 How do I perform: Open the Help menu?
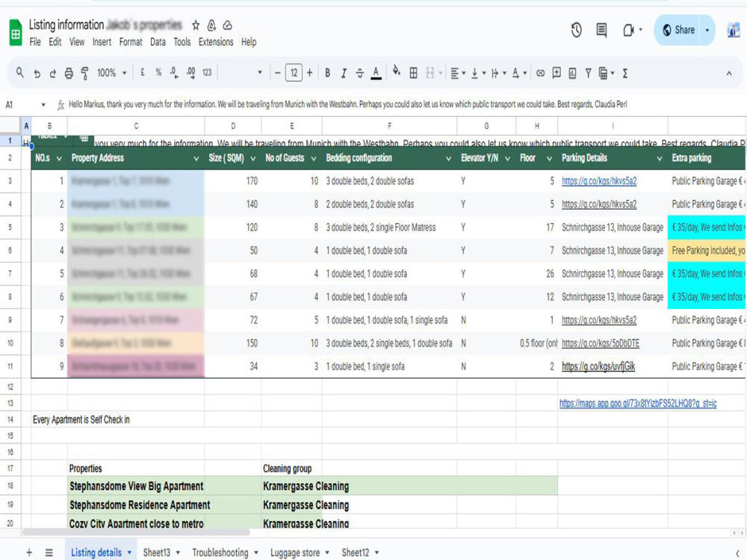[x=249, y=42]
